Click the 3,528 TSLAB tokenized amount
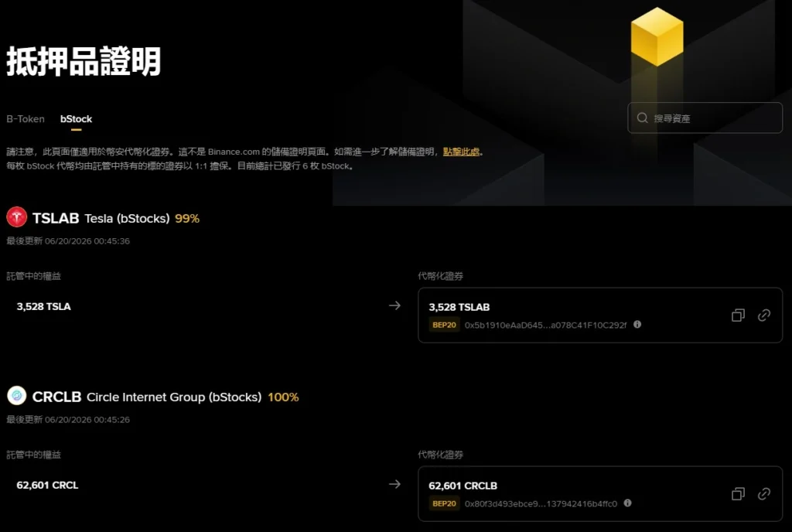Screen dimensions: 792x532 click(x=459, y=307)
